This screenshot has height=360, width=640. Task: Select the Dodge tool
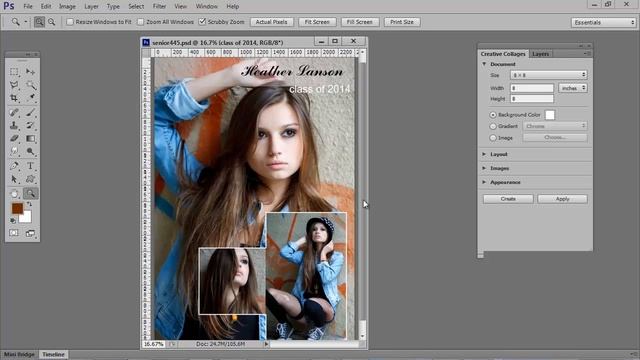pyautogui.click(x=31, y=151)
